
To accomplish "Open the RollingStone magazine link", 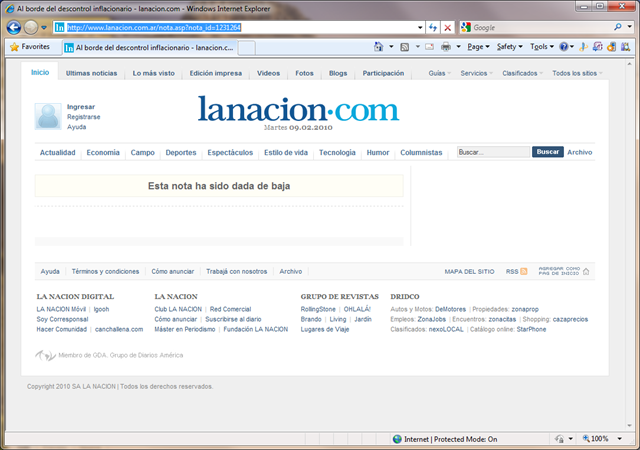I will tap(318, 309).
